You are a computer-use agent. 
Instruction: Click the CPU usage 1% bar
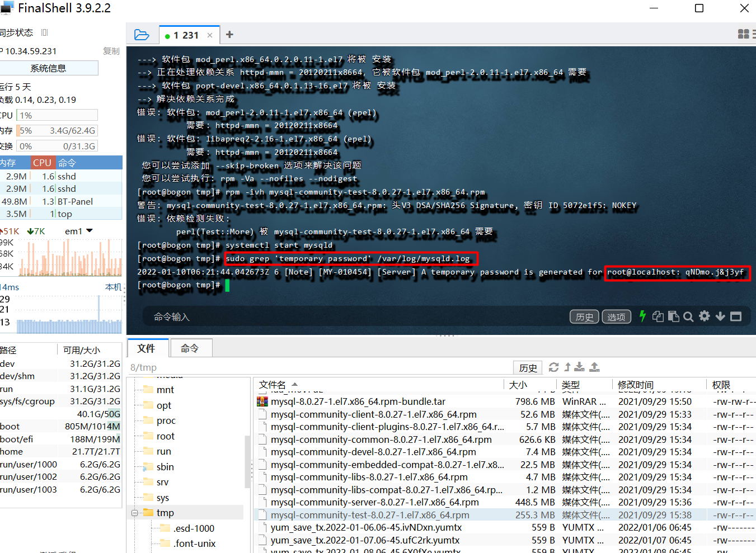point(57,115)
